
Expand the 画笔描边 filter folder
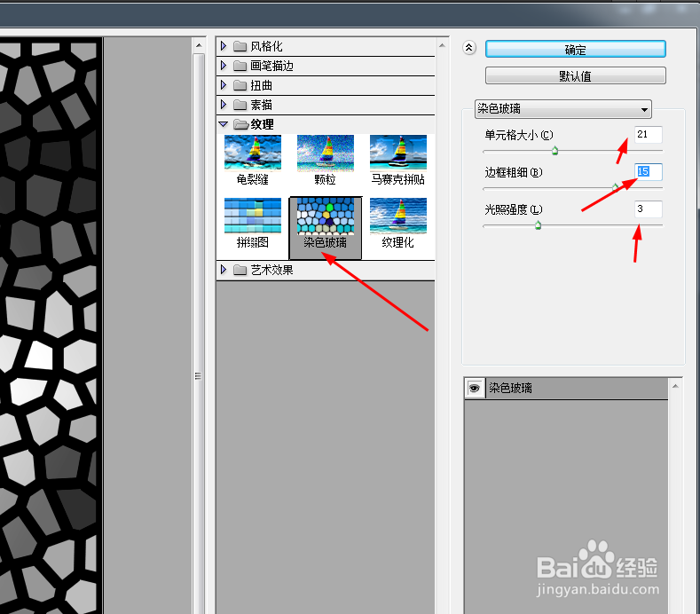[x=224, y=66]
